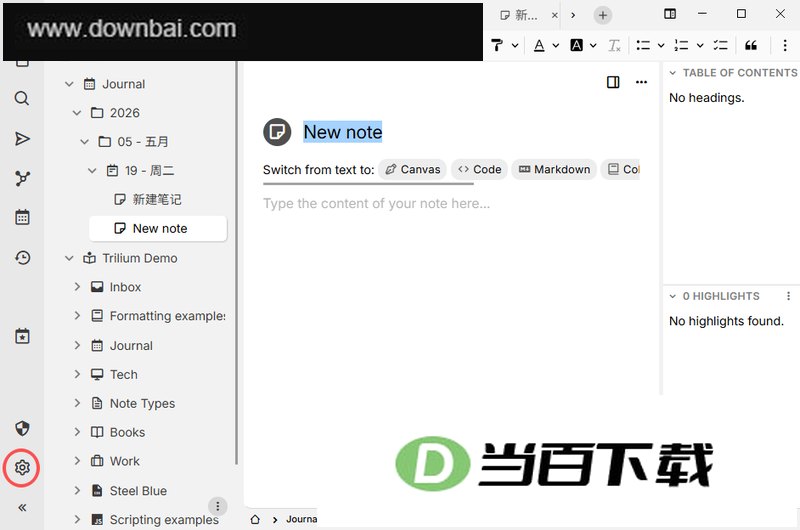
Task: Collapse the 2026 folder node
Action: (77, 113)
